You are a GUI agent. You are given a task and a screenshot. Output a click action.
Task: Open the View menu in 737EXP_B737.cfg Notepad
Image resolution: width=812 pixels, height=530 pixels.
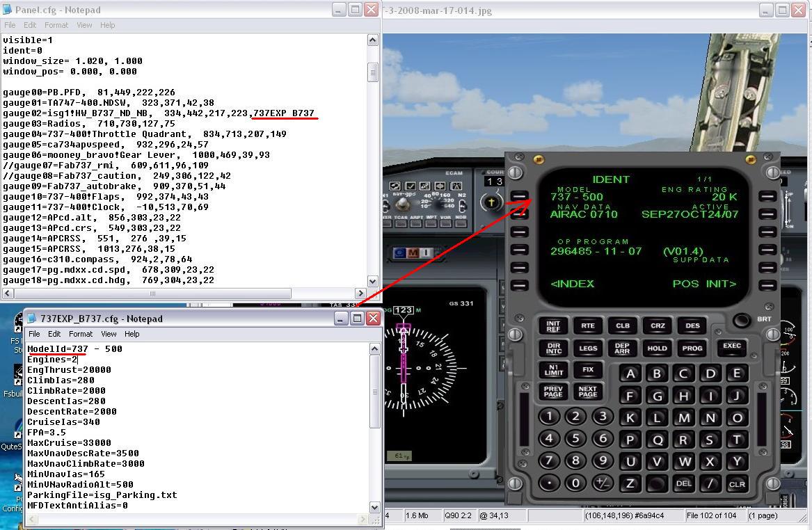(109, 334)
